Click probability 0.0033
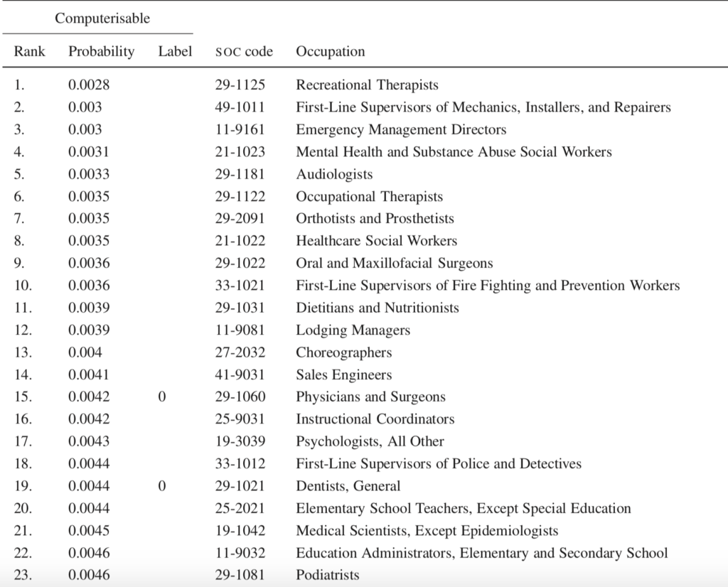Screen dimensions: 728x587 tap(89, 174)
